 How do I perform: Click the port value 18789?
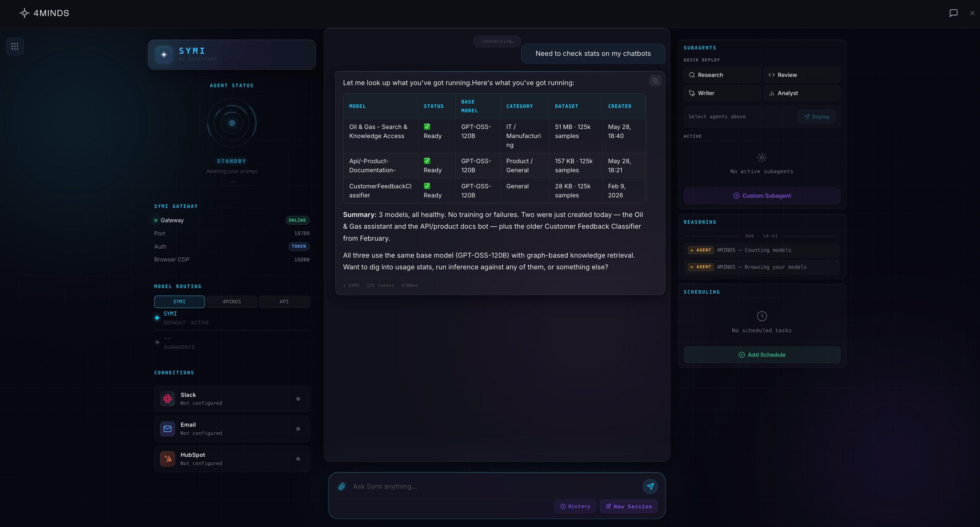pyautogui.click(x=302, y=233)
